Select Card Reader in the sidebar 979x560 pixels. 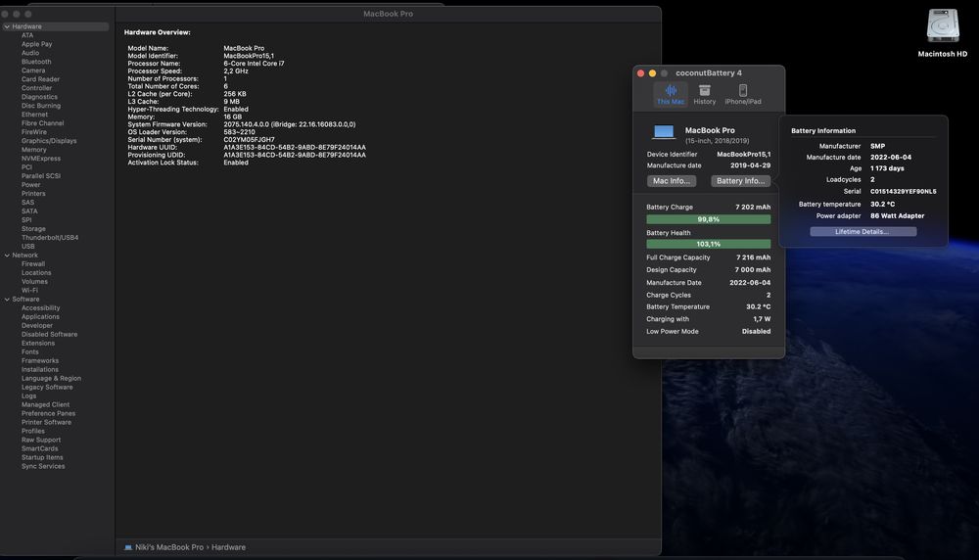[40, 79]
